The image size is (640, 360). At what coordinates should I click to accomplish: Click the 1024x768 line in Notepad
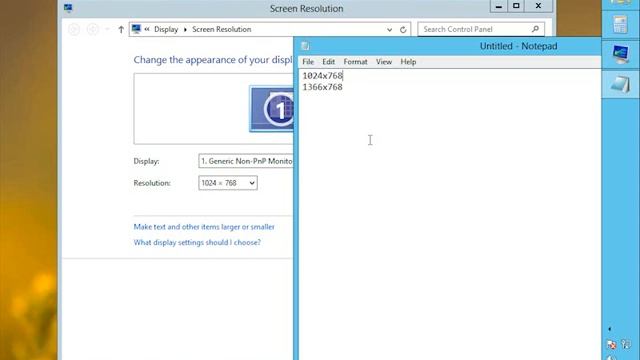point(322,76)
